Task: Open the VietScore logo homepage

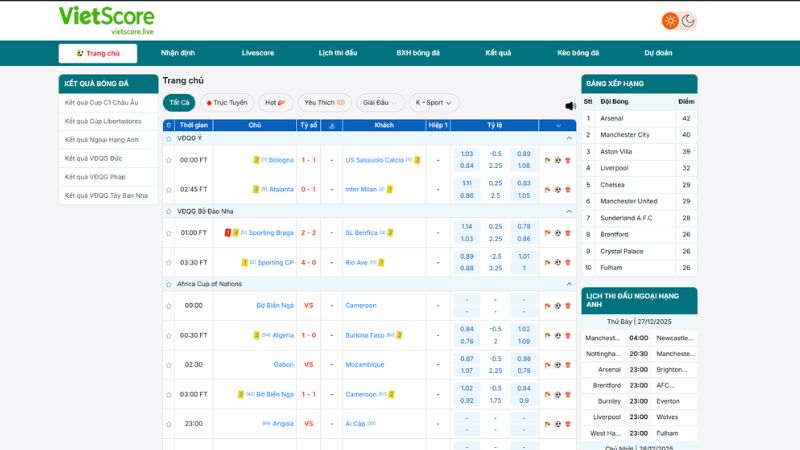Action: (x=106, y=20)
